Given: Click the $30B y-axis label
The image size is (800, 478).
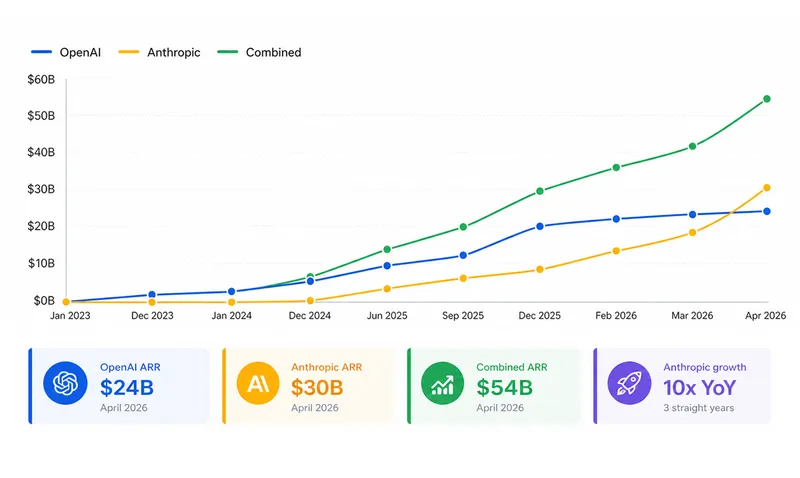Looking at the screenshot, I should click(41, 189).
